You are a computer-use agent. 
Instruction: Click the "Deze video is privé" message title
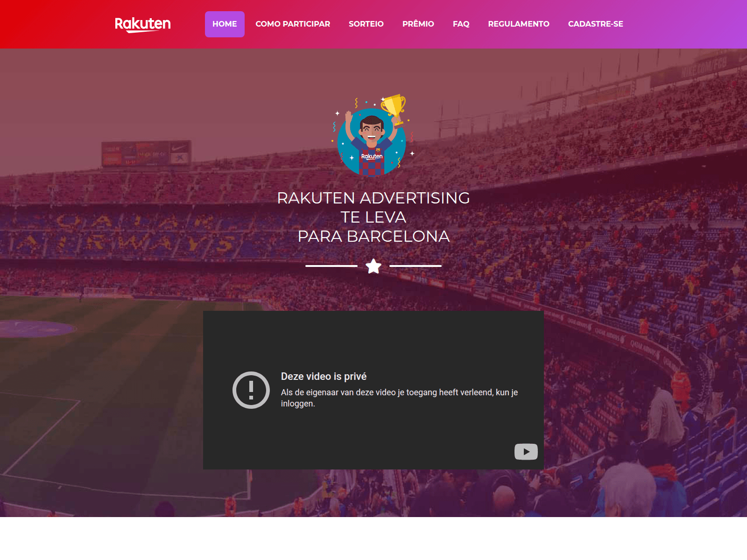(324, 376)
